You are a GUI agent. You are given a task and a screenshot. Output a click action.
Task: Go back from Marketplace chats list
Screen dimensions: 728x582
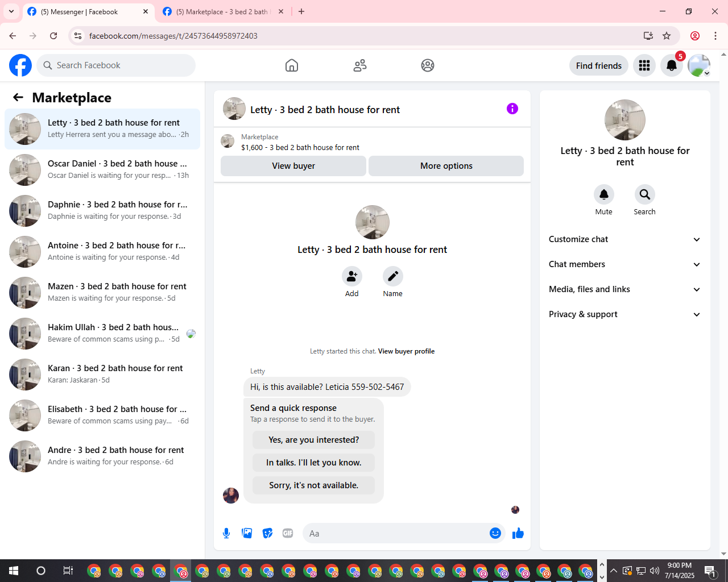18,98
